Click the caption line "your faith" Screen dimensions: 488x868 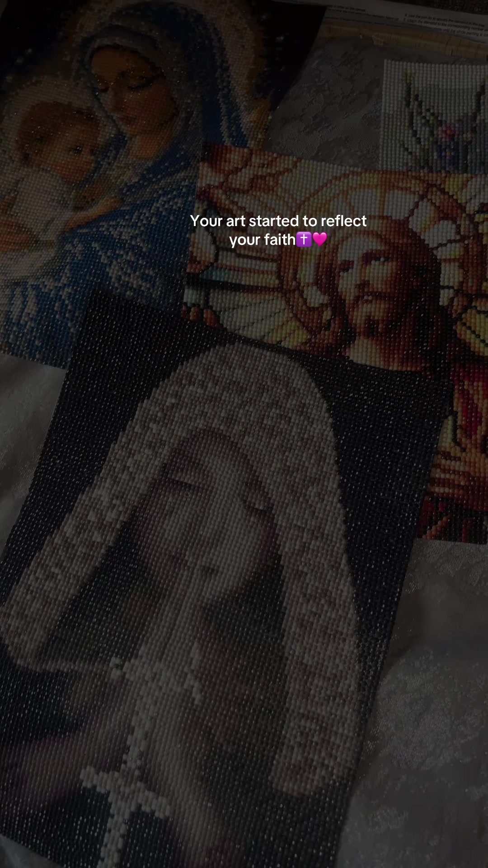pyautogui.click(x=262, y=240)
